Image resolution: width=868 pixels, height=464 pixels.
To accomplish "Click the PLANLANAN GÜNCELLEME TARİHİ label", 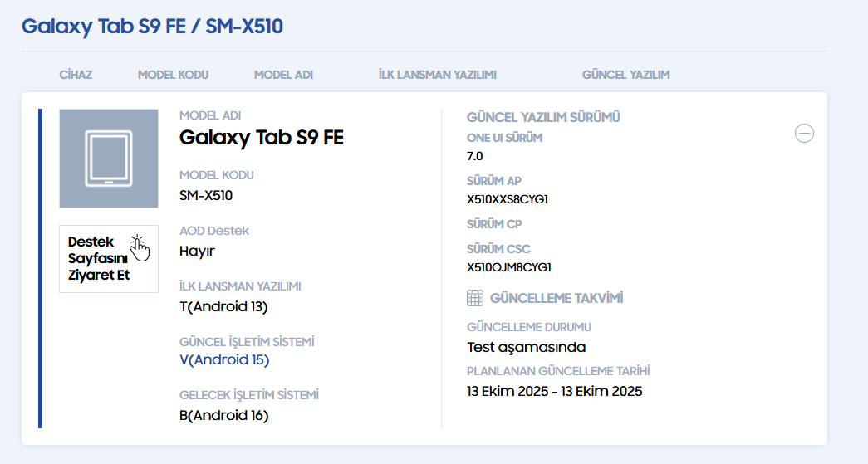I will pyautogui.click(x=558, y=371).
